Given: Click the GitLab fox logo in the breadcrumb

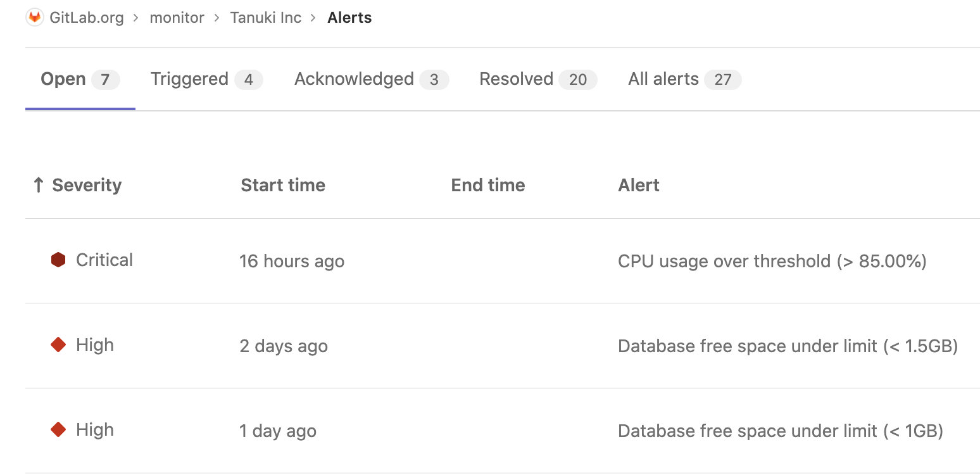Looking at the screenshot, I should [x=34, y=17].
